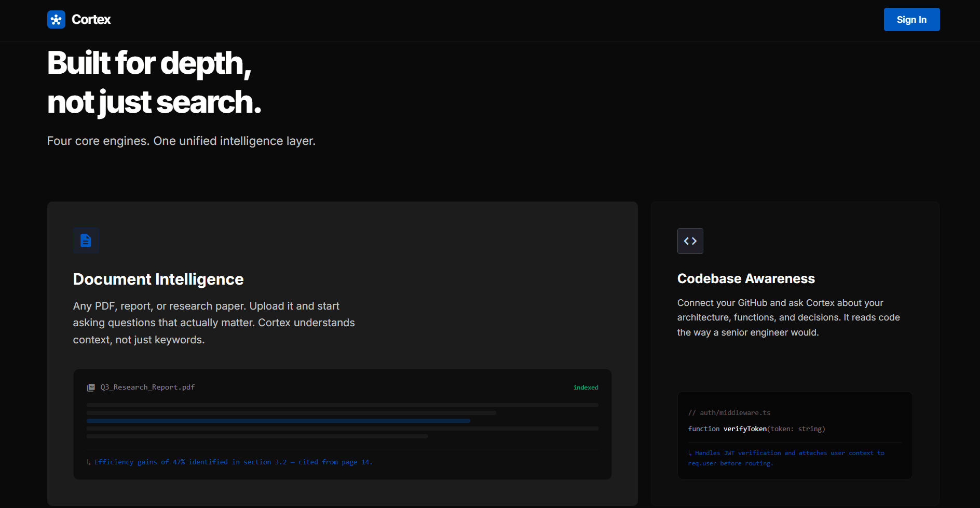Click the "Four core engines" subtitle text

click(181, 141)
